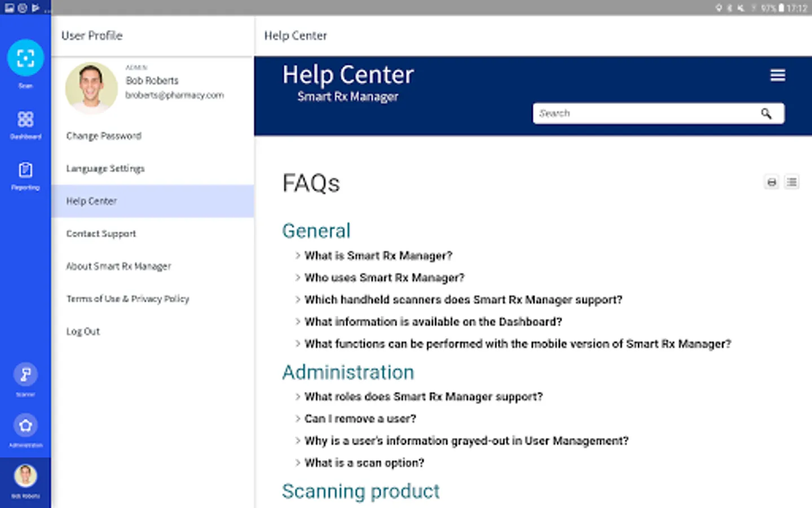Choose Log Out
The height and width of the screenshot is (508, 812).
click(x=152, y=331)
